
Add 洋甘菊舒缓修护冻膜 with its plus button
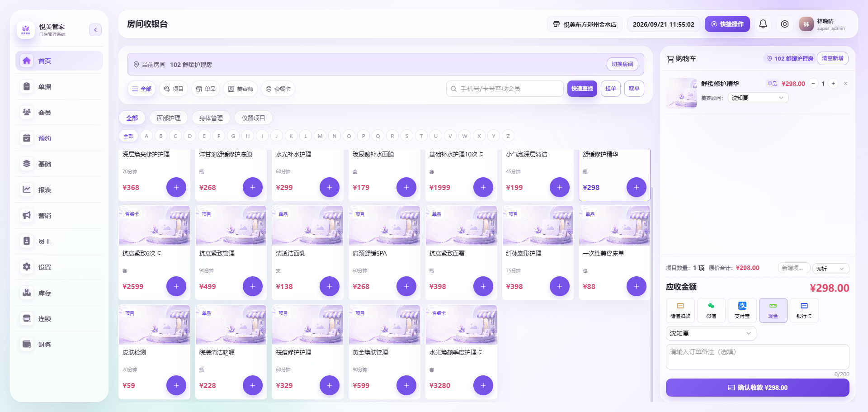pyautogui.click(x=253, y=187)
